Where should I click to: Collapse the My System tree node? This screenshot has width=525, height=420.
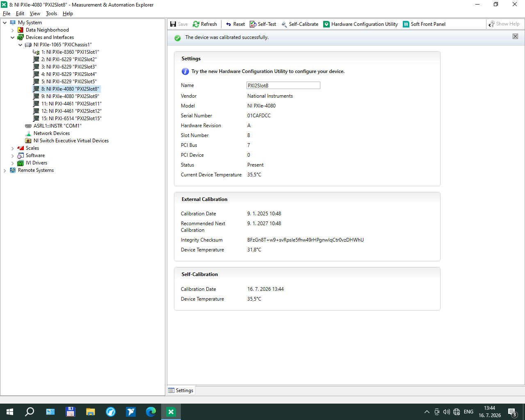click(x=5, y=23)
